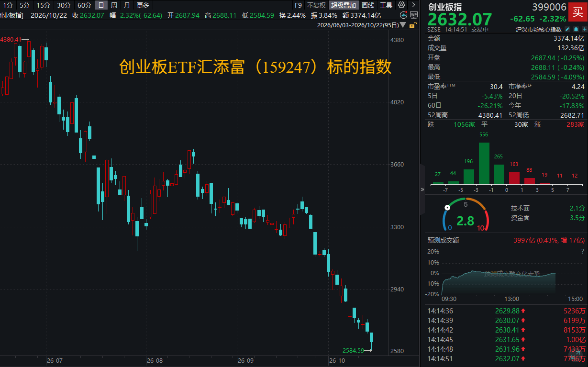Screen dimensions: 588x367
Task: Enable 画线 line drawing mode
Action: [x=368, y=5]
